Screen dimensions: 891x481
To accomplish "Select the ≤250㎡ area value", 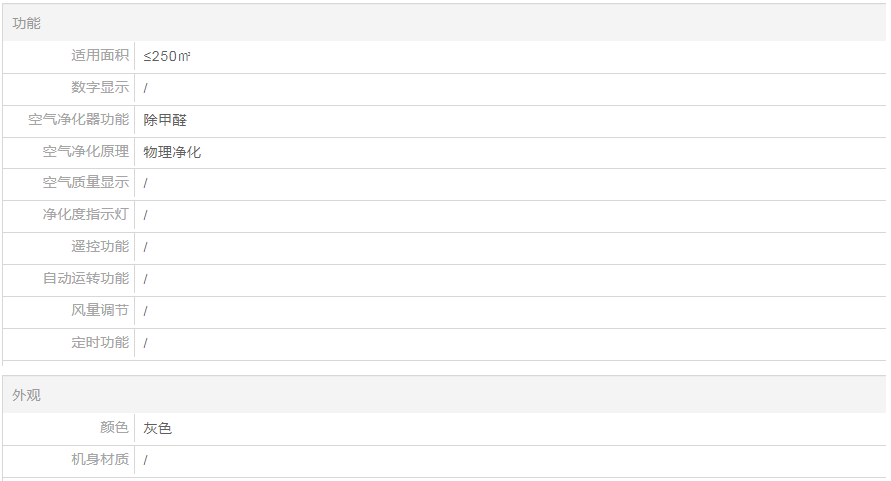I will [x=167, y=56].
